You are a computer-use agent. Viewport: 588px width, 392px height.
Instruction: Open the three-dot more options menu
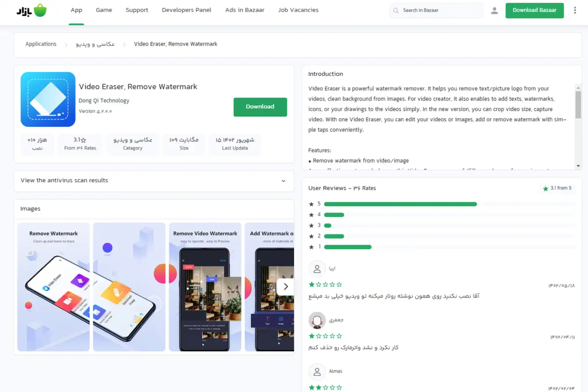coord(575,10)
